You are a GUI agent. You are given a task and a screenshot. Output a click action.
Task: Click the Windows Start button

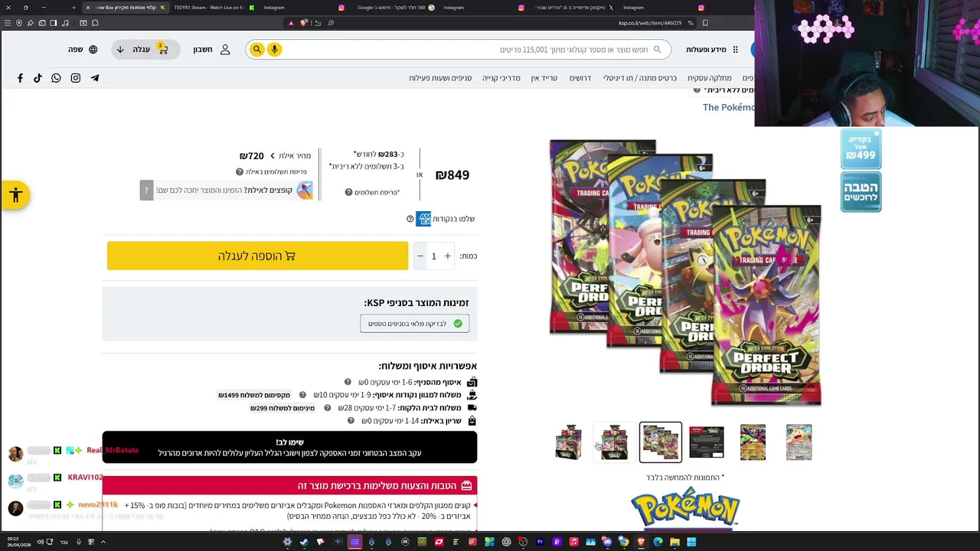click(x=691, y=542)
